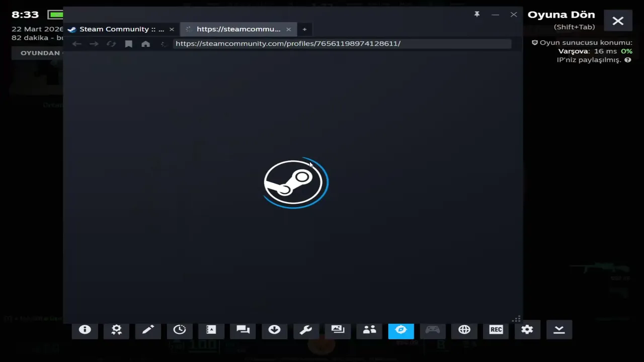Open the friends list icon
This screenshot has height=362, width=644.
click(x=369, y=330)
